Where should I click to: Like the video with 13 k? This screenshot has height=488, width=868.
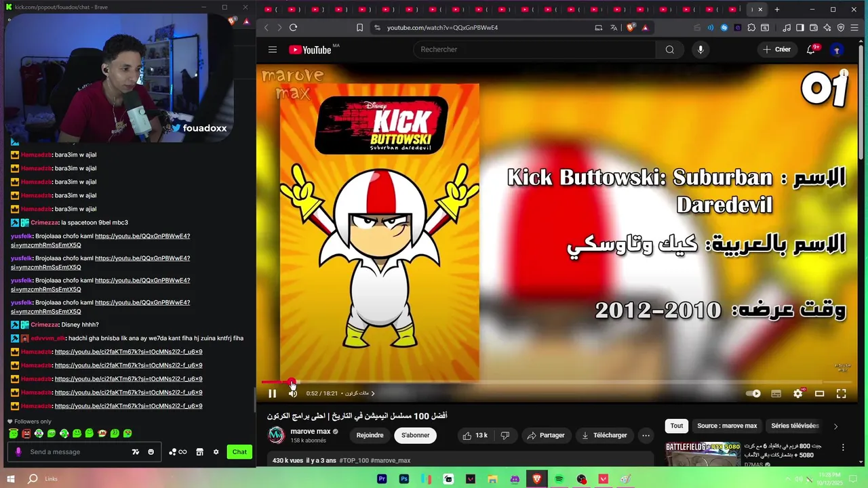pos(475,435)
